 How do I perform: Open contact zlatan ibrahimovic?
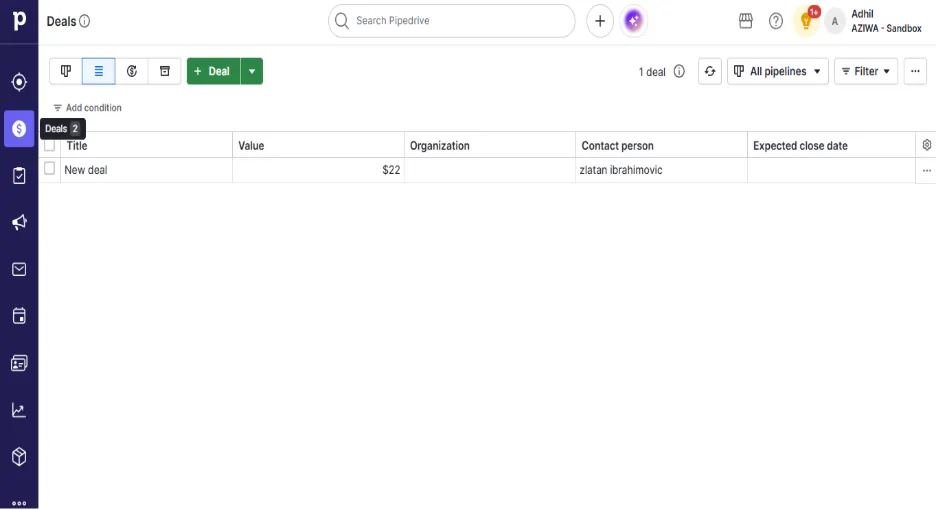point(621,170)
